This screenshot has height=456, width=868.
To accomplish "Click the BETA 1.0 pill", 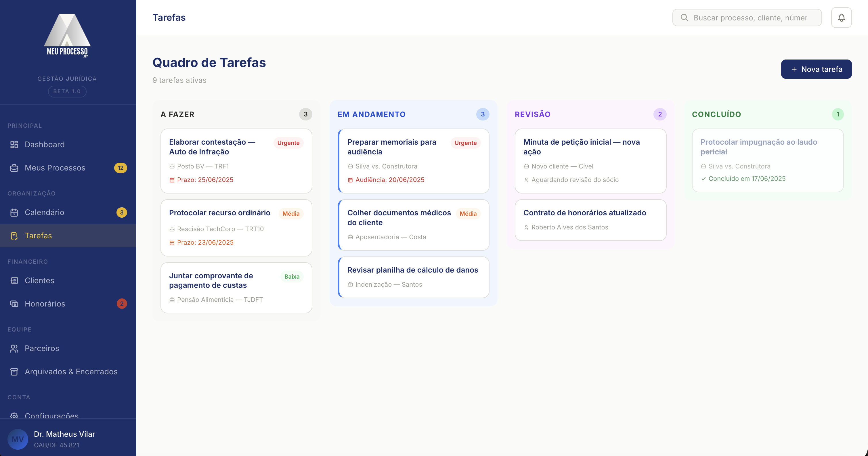I will point(67,91).
